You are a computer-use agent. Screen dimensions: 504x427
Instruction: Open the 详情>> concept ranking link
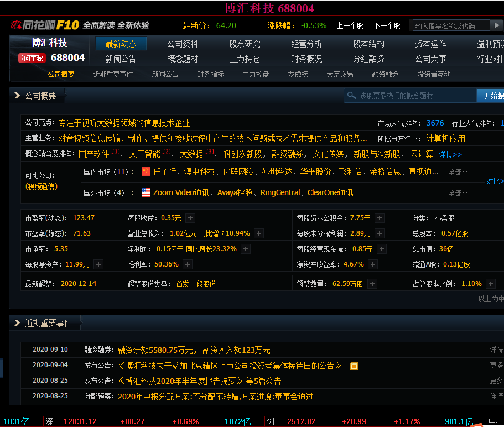coord(450,154)
